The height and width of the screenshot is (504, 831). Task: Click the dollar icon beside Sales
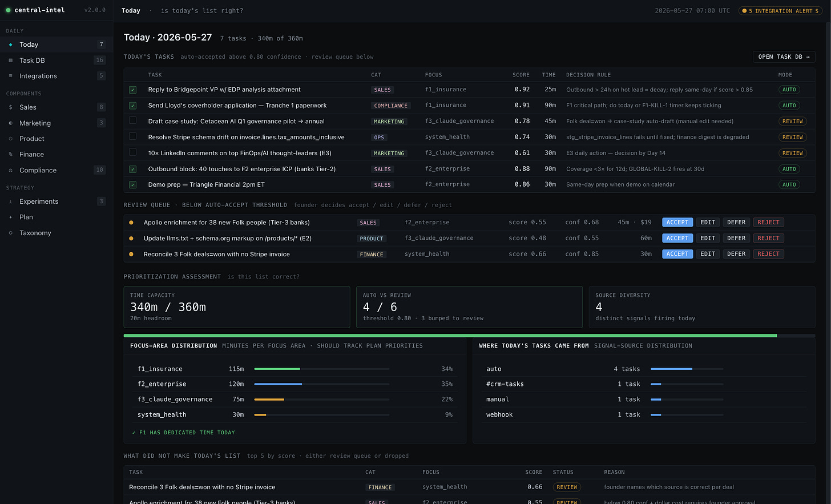10,107
